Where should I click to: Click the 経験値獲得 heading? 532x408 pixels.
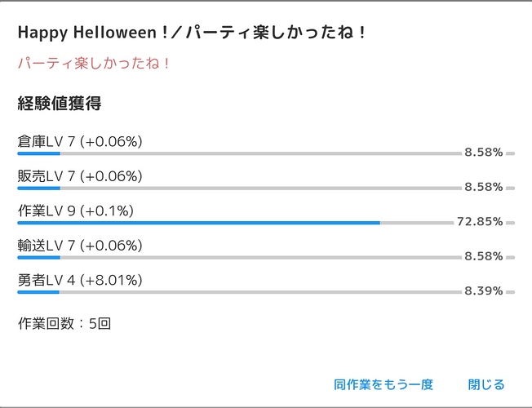coord(60,103)
